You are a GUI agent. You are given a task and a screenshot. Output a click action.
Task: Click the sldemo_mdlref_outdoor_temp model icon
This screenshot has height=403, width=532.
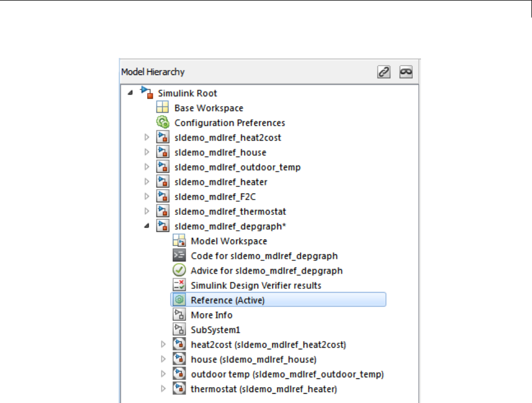(x=162, y=167)
